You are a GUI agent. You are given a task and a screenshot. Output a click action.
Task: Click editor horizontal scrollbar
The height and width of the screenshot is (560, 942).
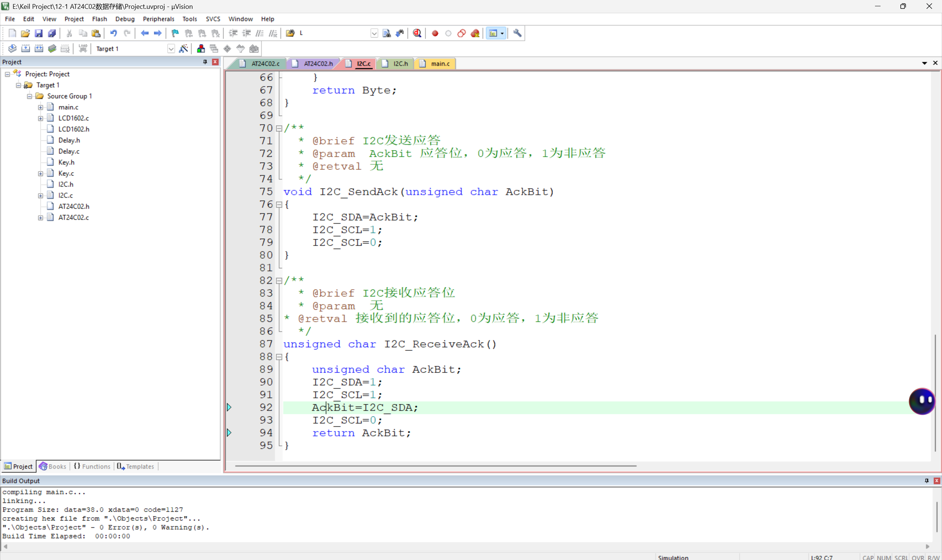[435, 466]
